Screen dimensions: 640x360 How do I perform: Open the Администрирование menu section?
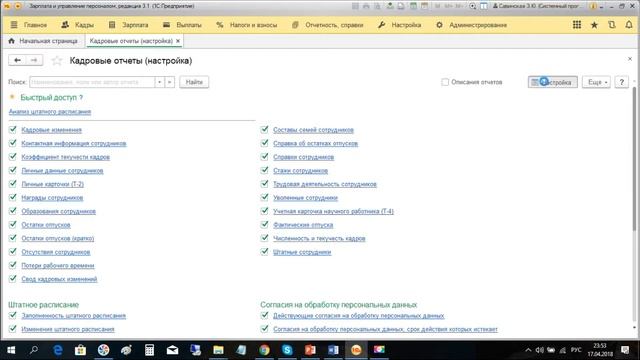(478, 25)
